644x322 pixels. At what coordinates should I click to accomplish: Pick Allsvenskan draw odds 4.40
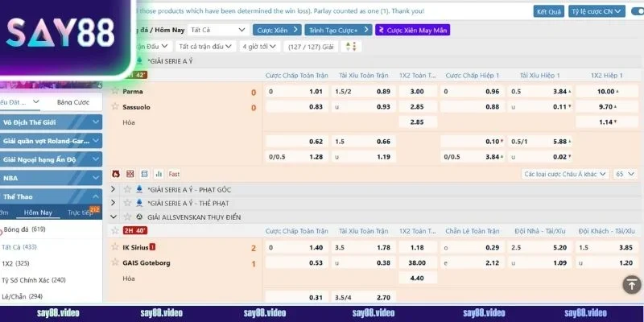(x=418, y=278)
